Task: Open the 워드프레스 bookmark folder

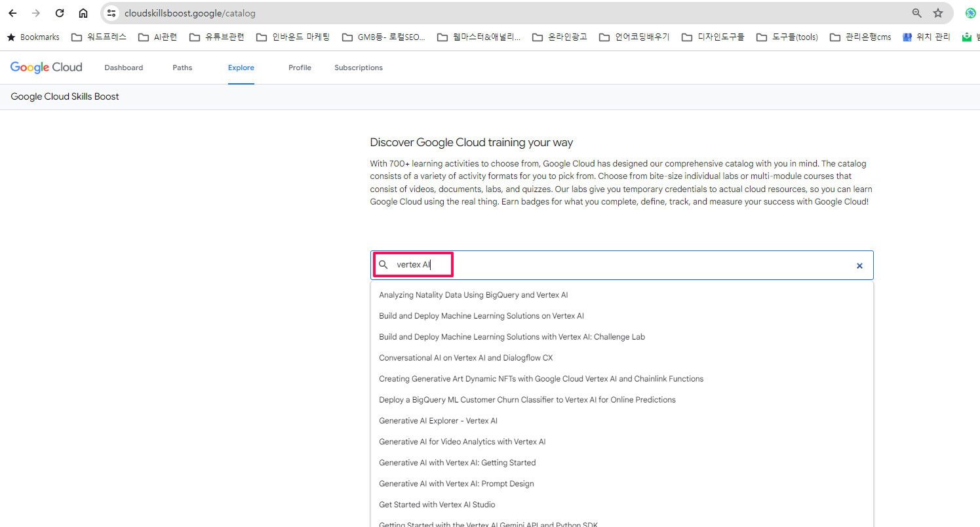Action: pos(99,37)
